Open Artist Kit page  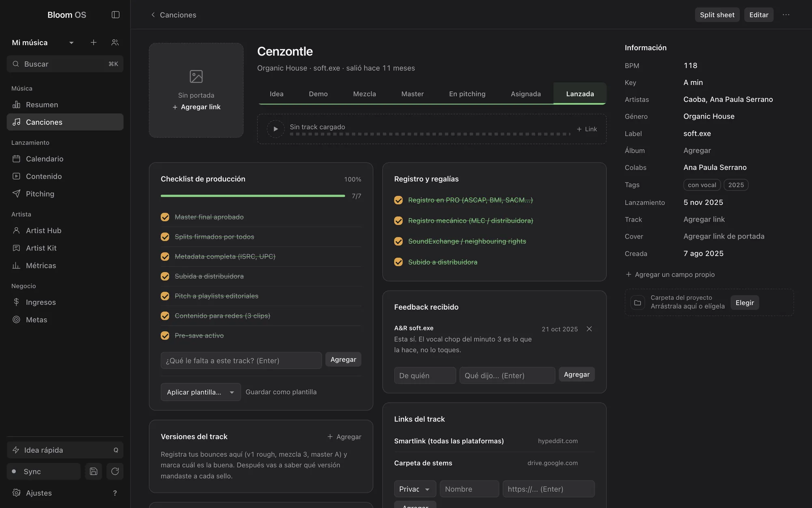65,248
